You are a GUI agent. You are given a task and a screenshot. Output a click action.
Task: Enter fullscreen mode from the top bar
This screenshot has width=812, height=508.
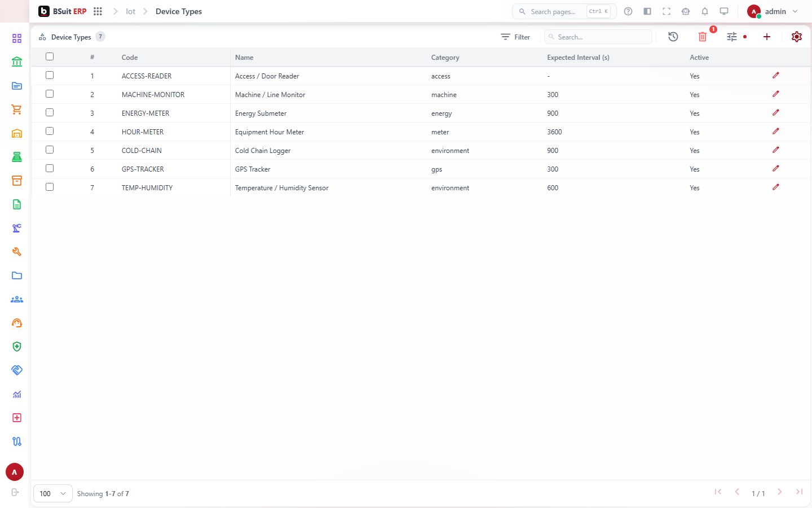tap(667, 11)
